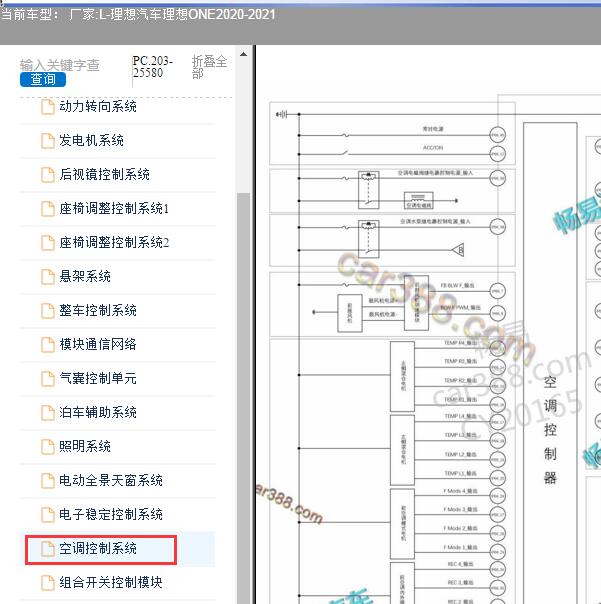The image size is (601, 604).
Task: Open the 动力转向系统 entry
Action: [x=98, y=107]
